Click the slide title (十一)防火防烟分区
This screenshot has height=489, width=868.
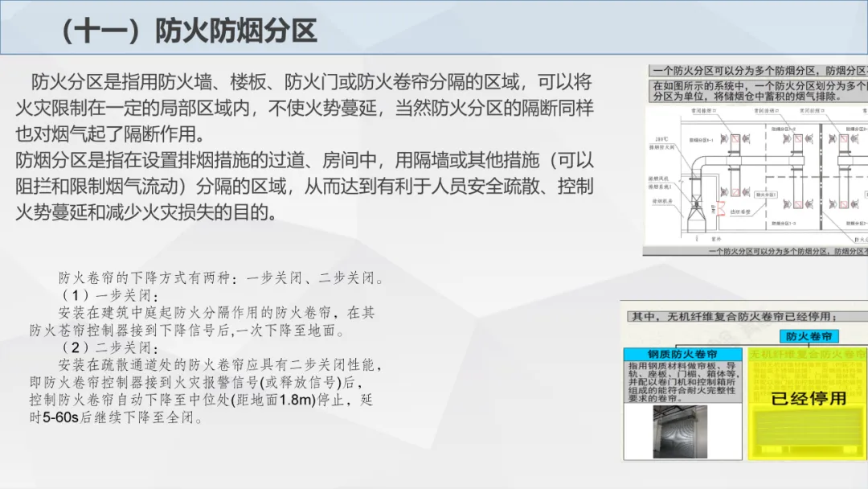[189, 31]
